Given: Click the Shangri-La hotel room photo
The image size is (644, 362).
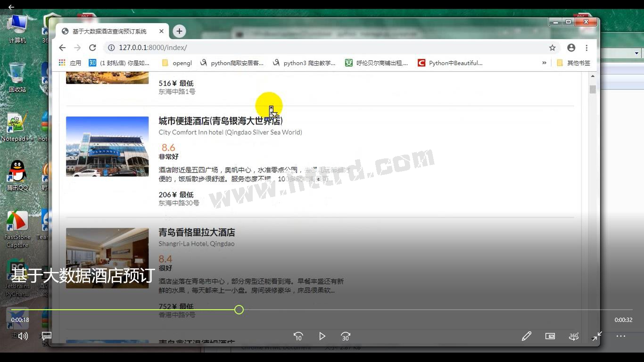Looking at the screenshot, I should pyautogui.click(x=107, y=258).
